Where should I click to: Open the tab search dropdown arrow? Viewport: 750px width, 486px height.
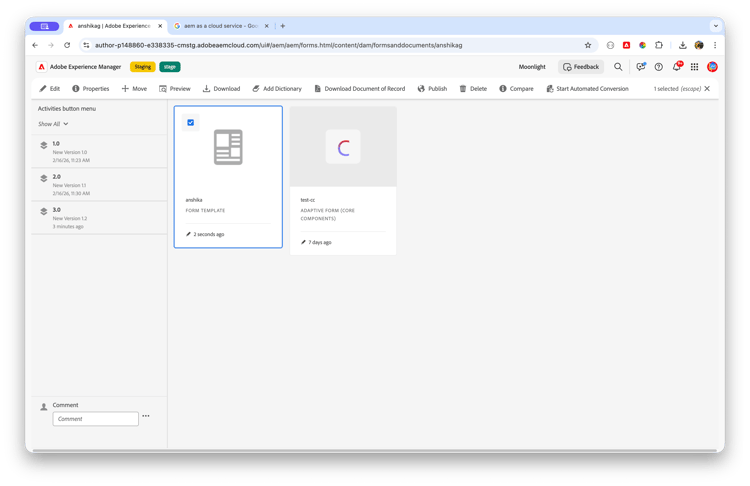click(716, 26)
